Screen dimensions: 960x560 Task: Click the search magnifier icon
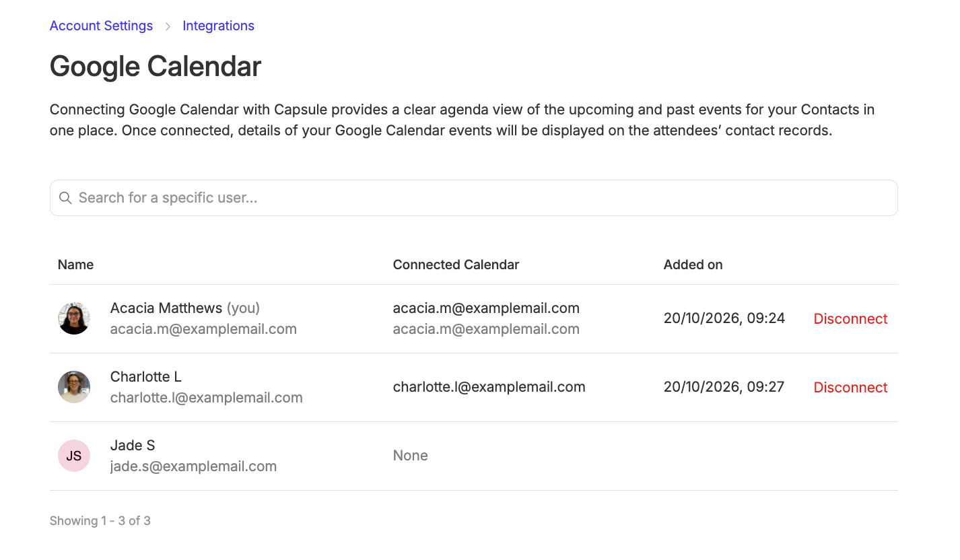coord(65,198)
